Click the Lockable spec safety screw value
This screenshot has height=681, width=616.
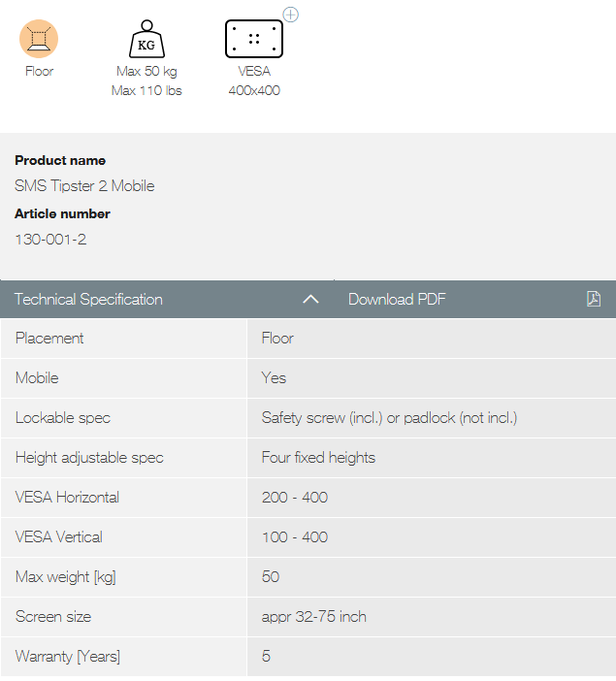[x=389, y=417]
